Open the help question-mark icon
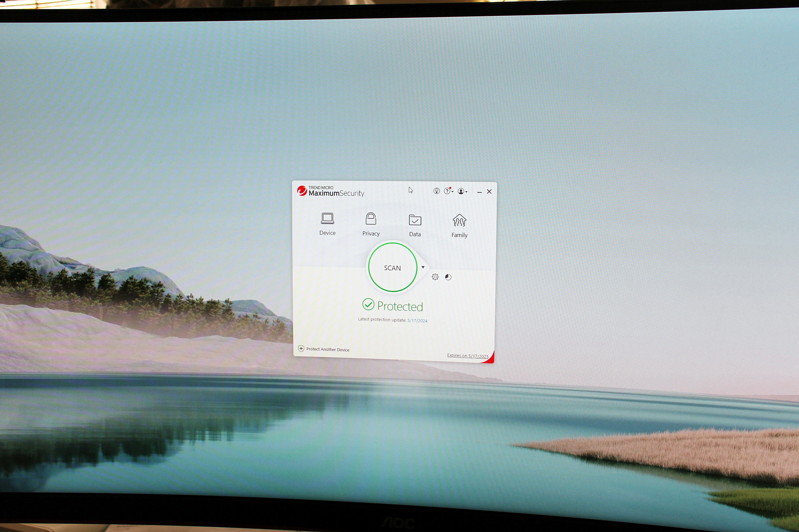 [447, 192]
